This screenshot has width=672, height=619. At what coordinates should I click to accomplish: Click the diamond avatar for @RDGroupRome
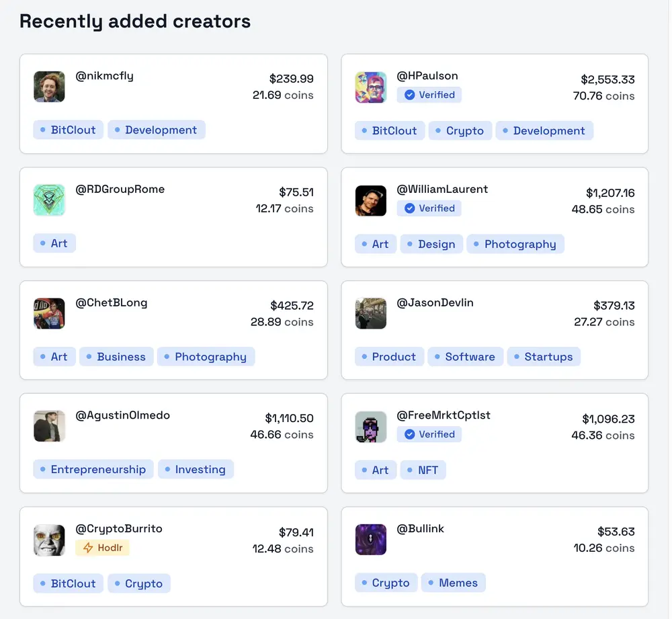pyautogui.click(x=48, y=200)
